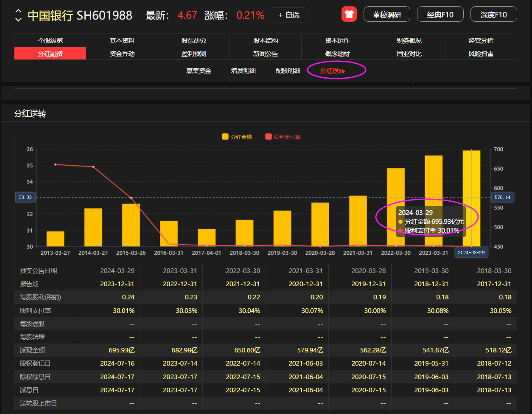The width and height of the screenshot is (532, 414).
Task: Click 派现金额 value 682.98亿
Action: tap(185, 350)
